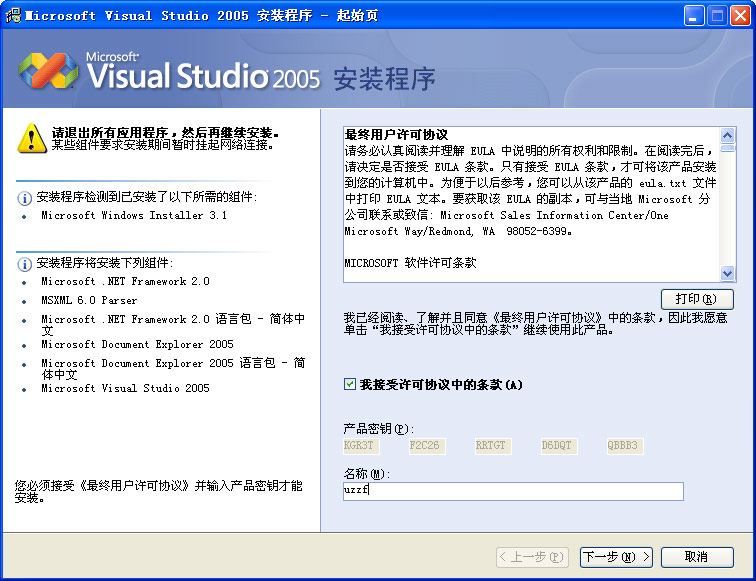
Task: Click the EULA scrollbar thumb
Action: coord(727,148)
